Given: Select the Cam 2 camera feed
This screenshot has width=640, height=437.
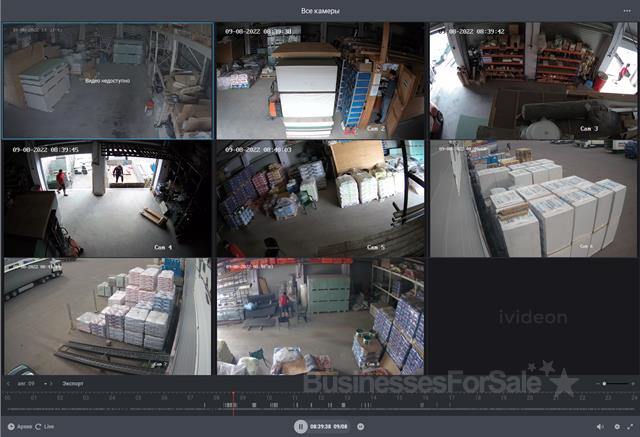Looking at the screenshot, I should (320, 80).
